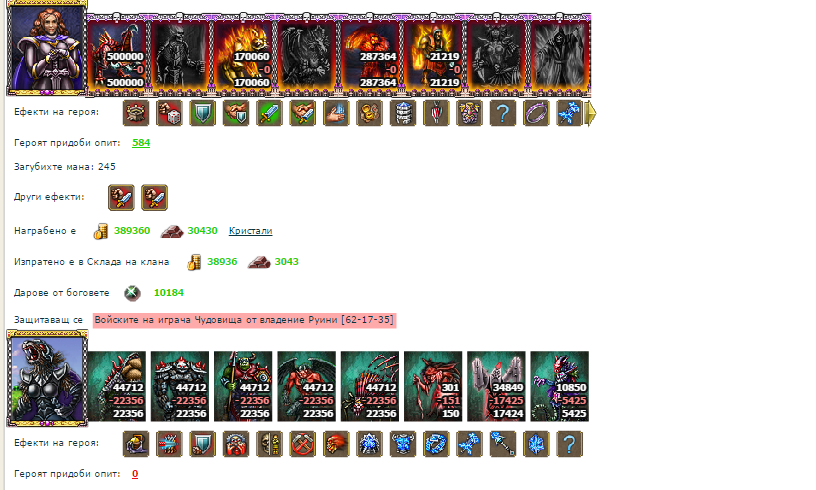
Task: Expand more hero effects with yellow arrow
Action: 590,113
